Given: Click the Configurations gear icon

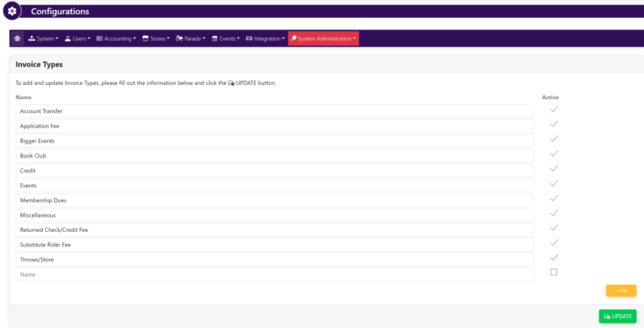Looking at the screenshot, I should 12,11.
